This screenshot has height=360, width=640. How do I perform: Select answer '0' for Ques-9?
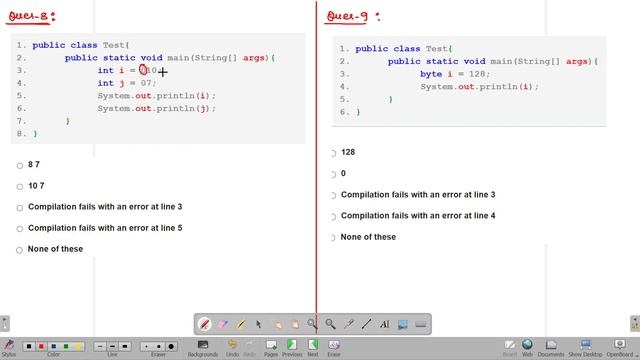(x=333, y=174)
